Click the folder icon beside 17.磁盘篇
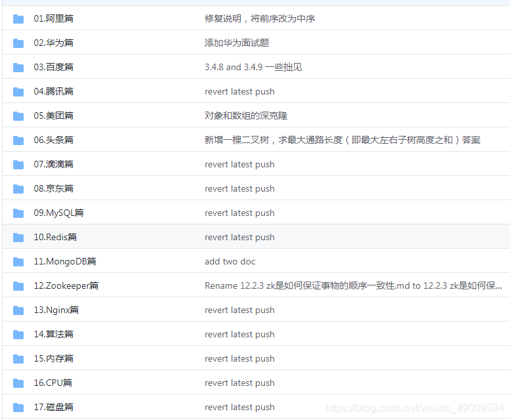 coord(18,408)
